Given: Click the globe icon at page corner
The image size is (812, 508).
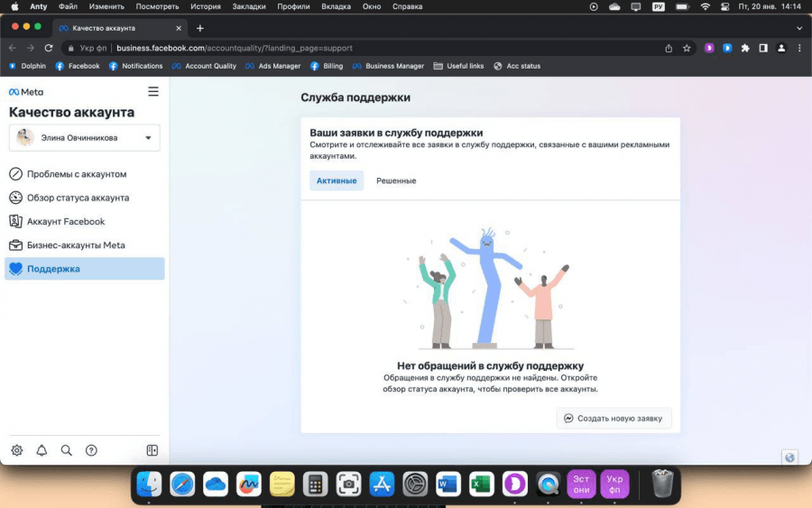Looking at the screenshot, I should point(789,457).
